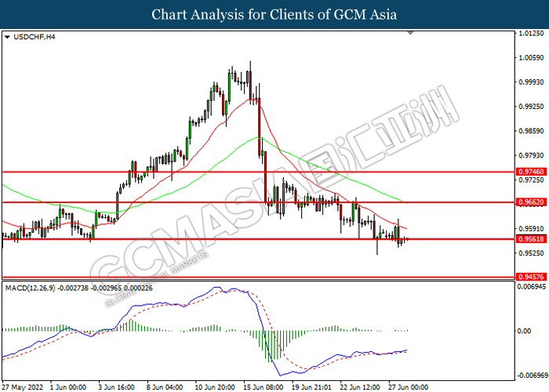
Task: Click the 0.95250 price axis value
Action: (532, 253)
